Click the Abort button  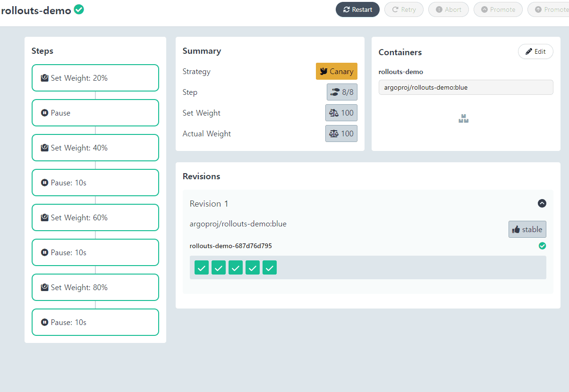448,9
